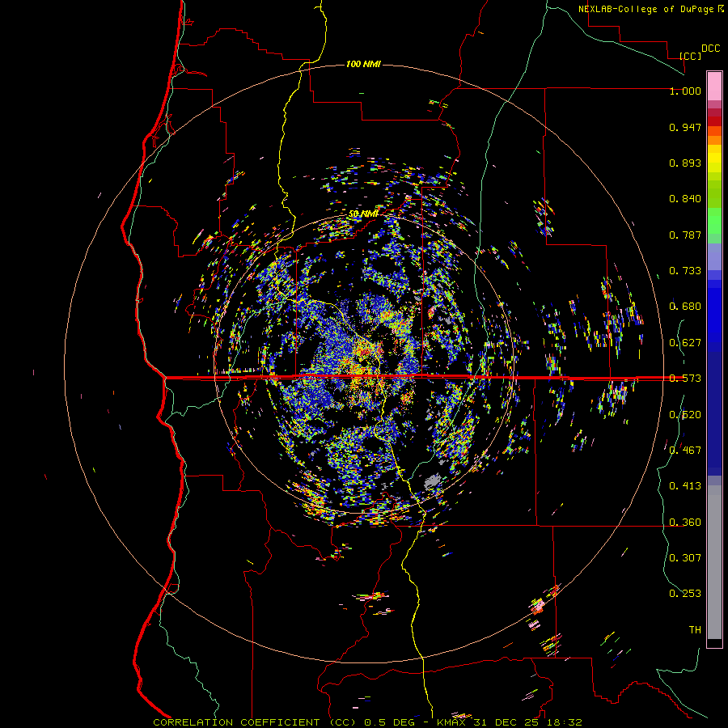Click the 0.360 scale value

click(x=685, y=523)
